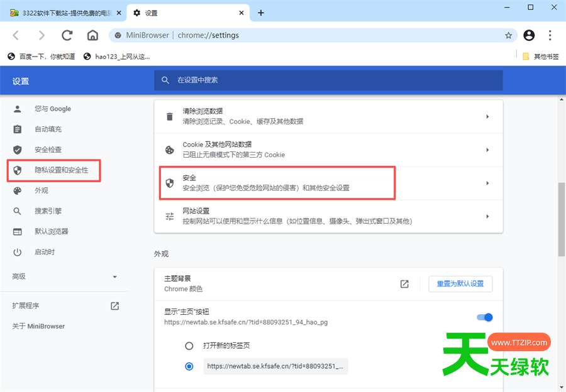The height and width of the screenshot is (392, 566).
Task: Click the scrollbar up arrow
Action: (x=562, y=100)
